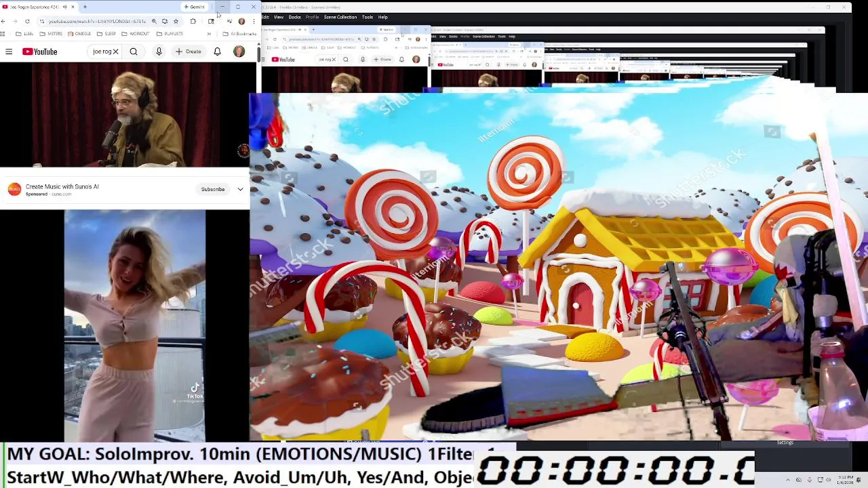Click the Suno advertiser logo
Viewport: 868px width, 488px height.
tap(14, 189)
